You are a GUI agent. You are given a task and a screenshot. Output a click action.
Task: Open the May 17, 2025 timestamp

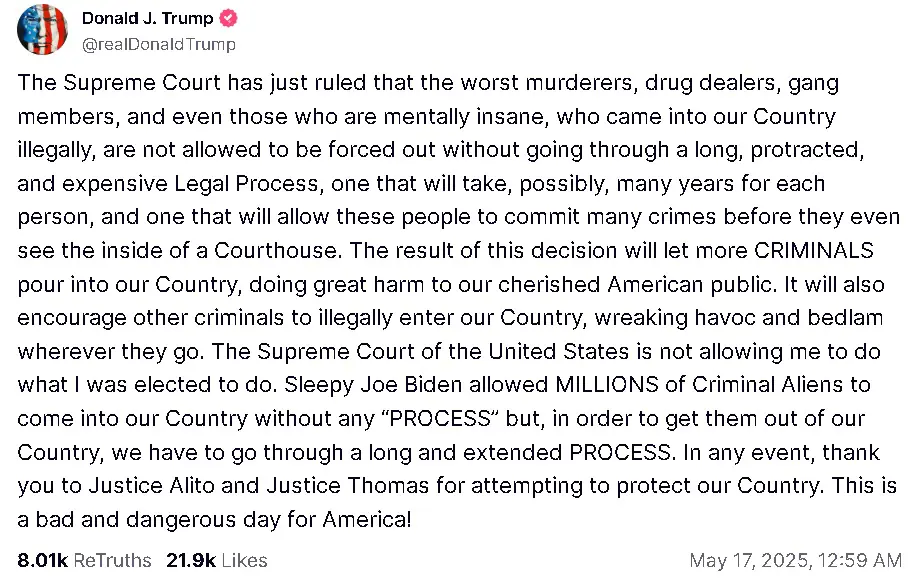(795, 560)
